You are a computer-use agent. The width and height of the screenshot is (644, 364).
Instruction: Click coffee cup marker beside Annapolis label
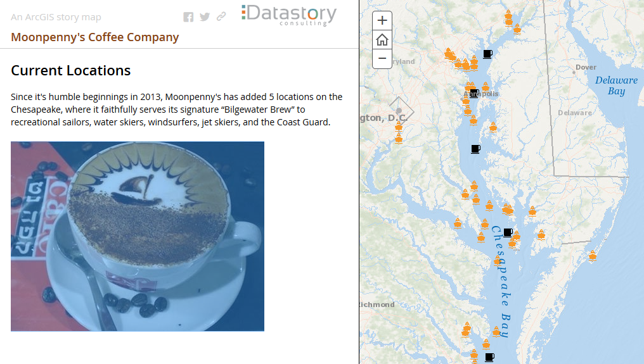click(473, 94)
